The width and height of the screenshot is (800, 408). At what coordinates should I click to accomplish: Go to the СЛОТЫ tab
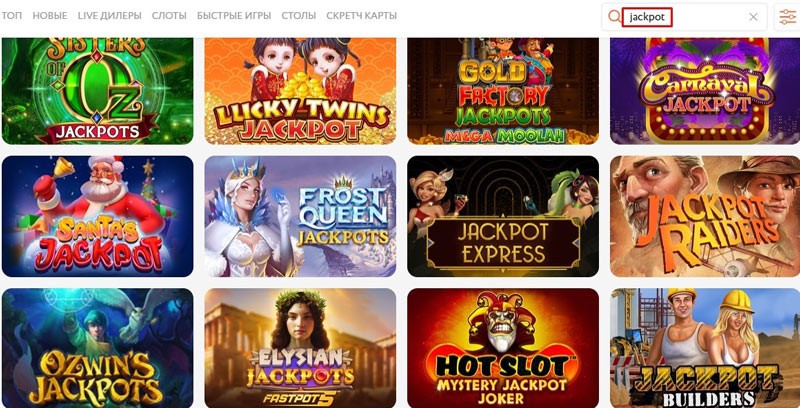[x=169, y=16]
